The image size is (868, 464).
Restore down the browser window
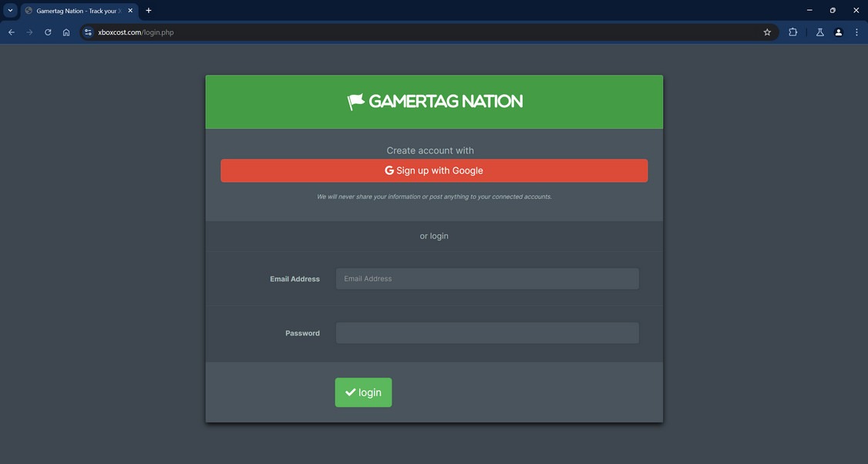point(833,11)
